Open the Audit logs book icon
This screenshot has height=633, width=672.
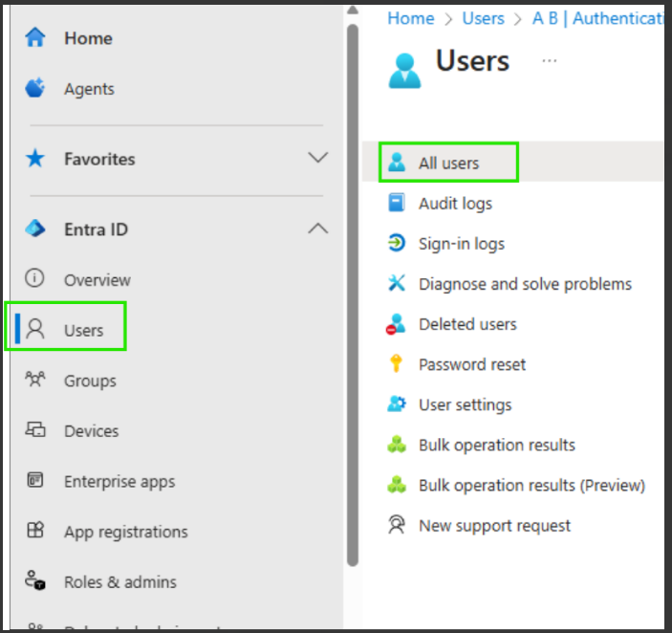click(x=396, y=203)
